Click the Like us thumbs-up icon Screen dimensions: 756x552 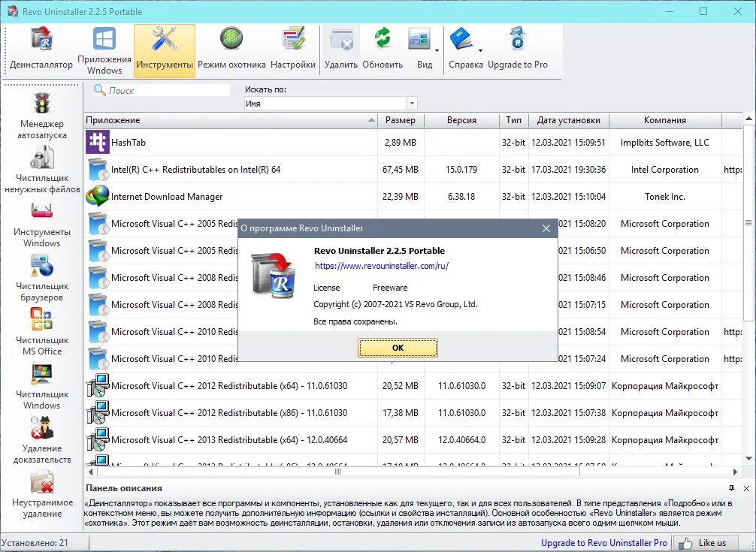pyautogui.click(x=685, y=543)
